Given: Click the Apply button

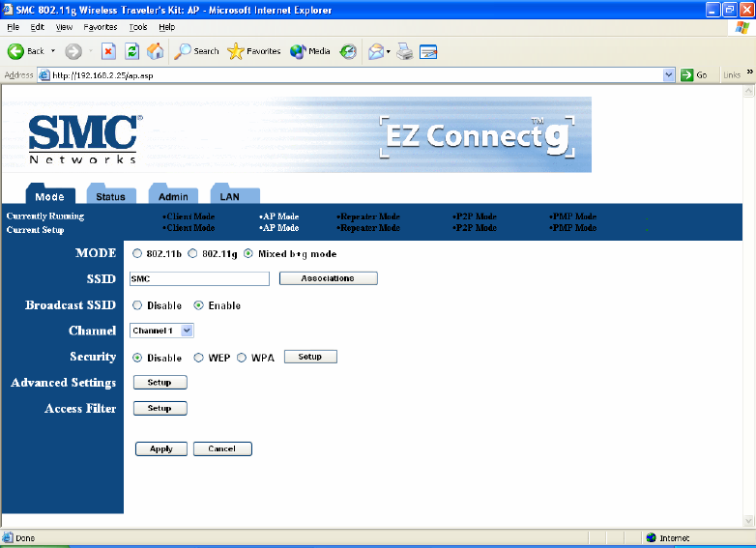Looking at the screenshot, I should point(161,448).
